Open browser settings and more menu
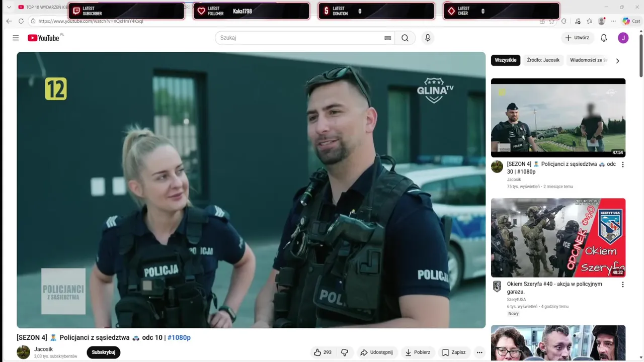Viewport: 644px width, 362px height. point(613,21)
